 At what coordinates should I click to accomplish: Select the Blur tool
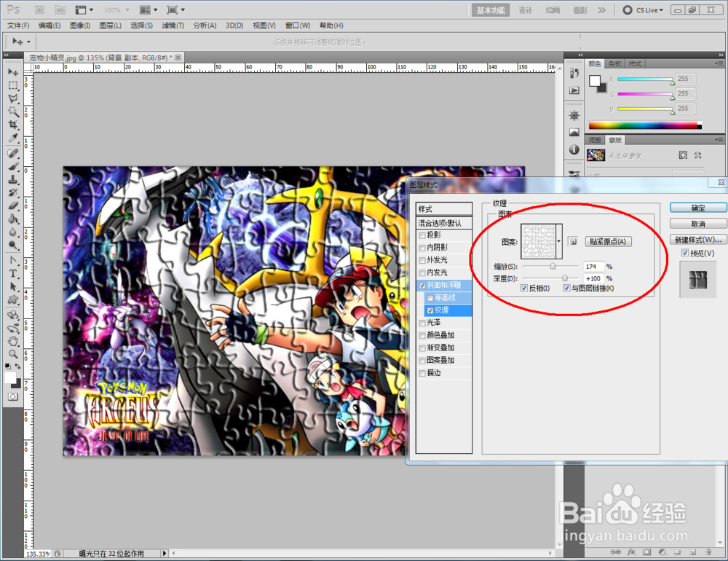click(x=13, y=232)
